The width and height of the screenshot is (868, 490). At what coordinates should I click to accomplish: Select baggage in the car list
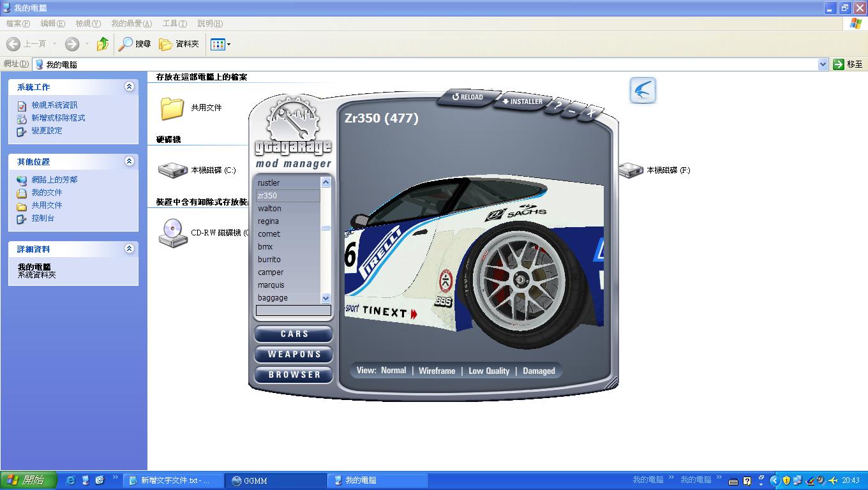(x=288, y=298)
